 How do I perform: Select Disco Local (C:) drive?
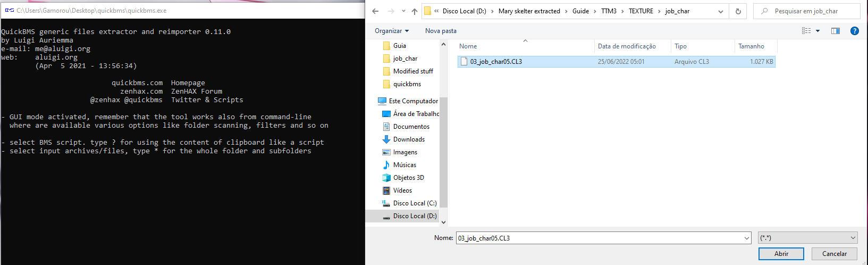click(x=415, y=203)
